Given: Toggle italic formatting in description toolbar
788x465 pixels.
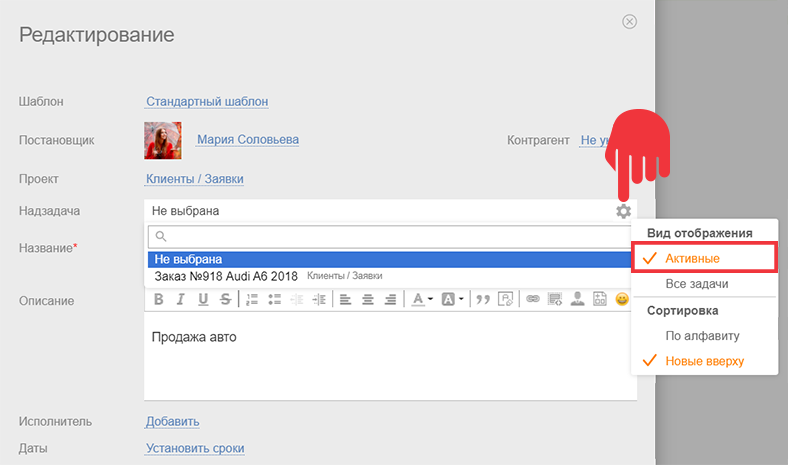Looking at the screenshot, I should point(181,300).
